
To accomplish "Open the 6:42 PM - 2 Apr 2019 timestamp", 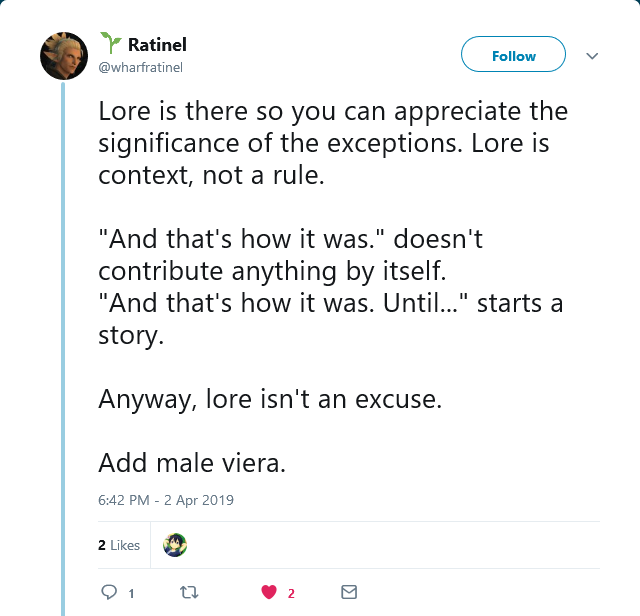I will 166,500.
